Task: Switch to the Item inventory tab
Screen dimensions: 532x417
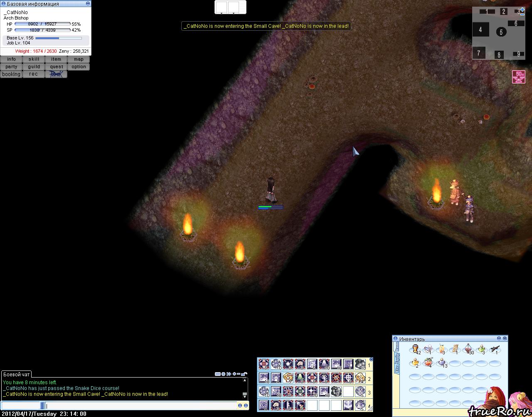Action: pos(397,347)
